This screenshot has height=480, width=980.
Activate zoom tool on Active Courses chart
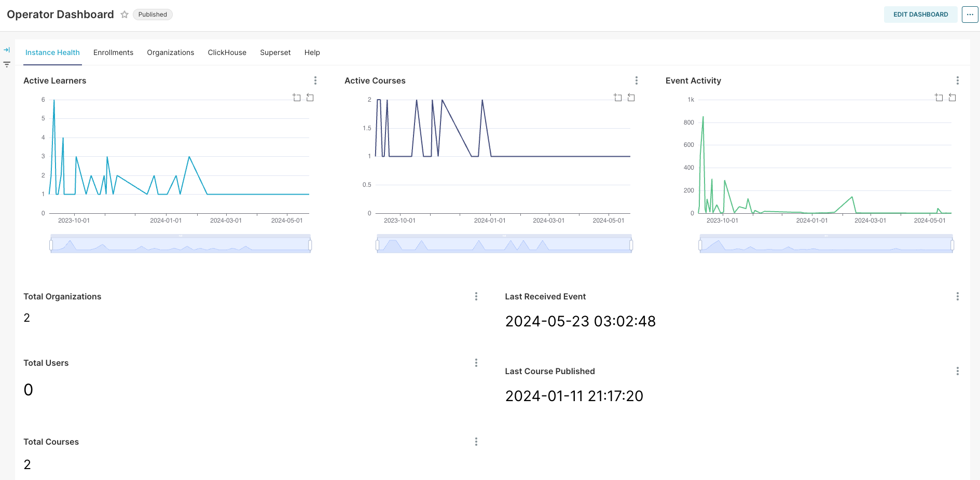tap(618, 98)
